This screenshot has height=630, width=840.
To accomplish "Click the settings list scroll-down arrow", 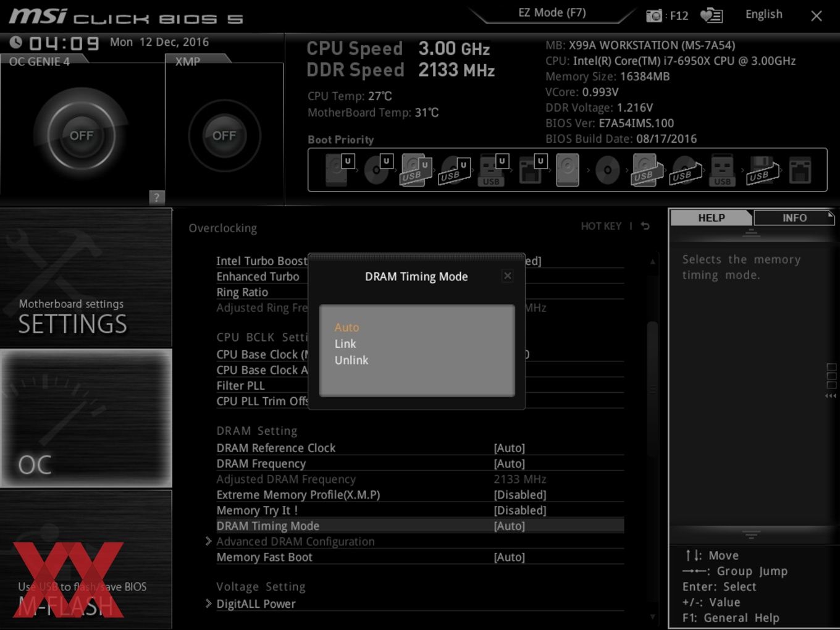I will click(x=652, y=616).
